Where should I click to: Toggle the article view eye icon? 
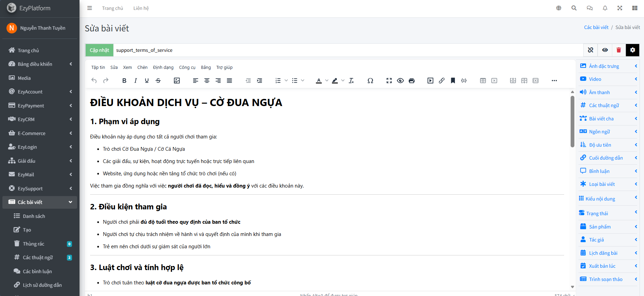tap(605, 50)
